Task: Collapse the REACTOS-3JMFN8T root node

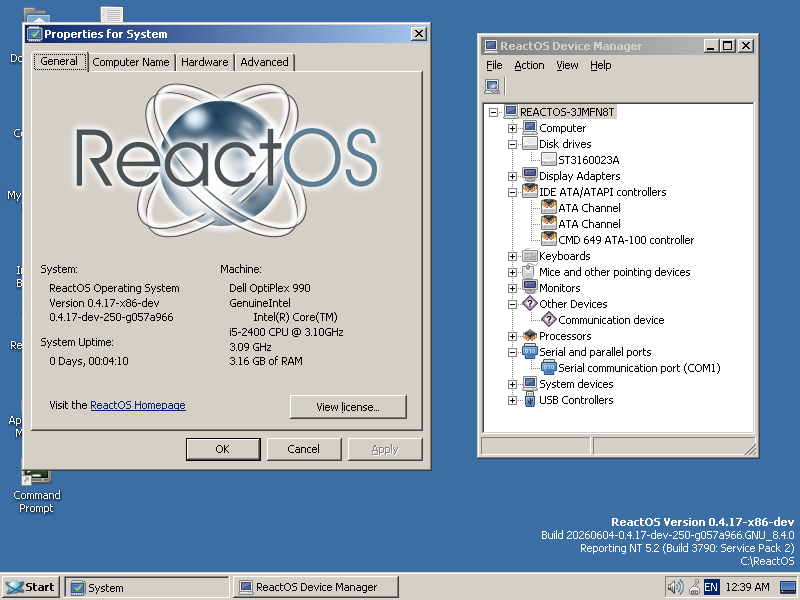Action: [493, 112]
